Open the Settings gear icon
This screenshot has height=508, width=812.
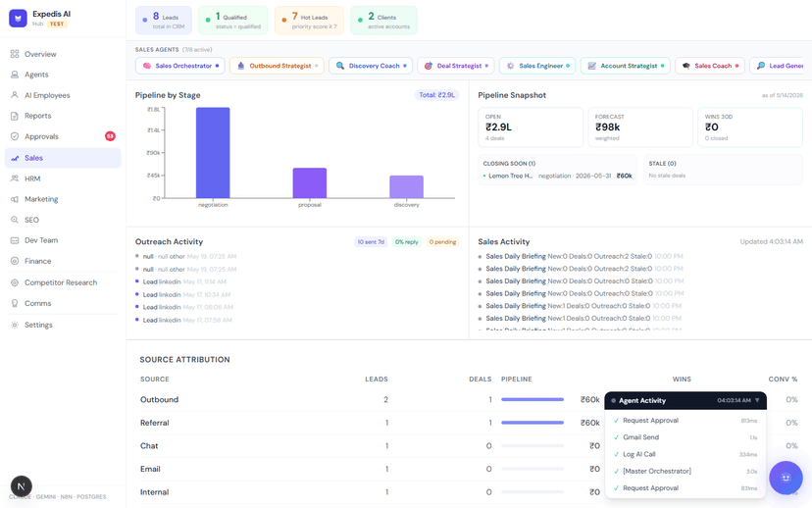(x=15, y=326)
